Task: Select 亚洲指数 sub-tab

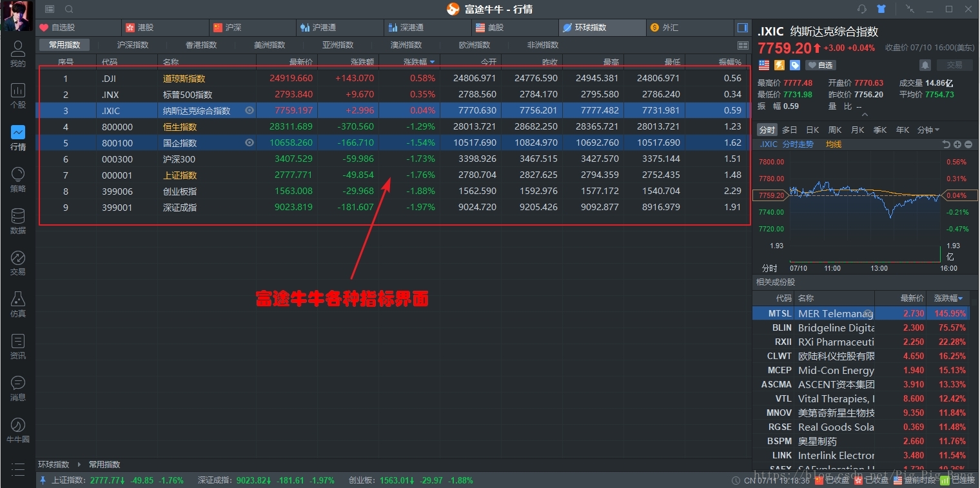Action: (x=338, y=45)
